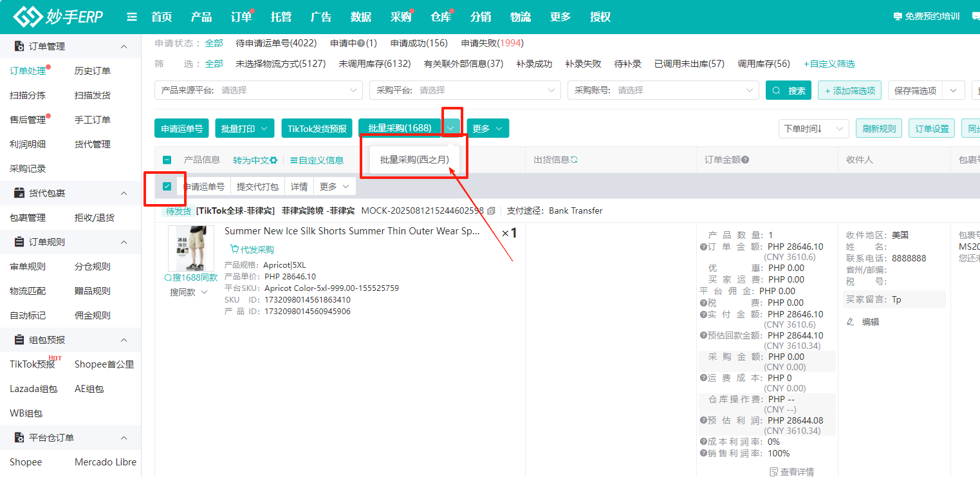The width and height of the screenshot is (980, 477).
Task: Open TikTok预报 in the sidebar
Action: point(32,364)
